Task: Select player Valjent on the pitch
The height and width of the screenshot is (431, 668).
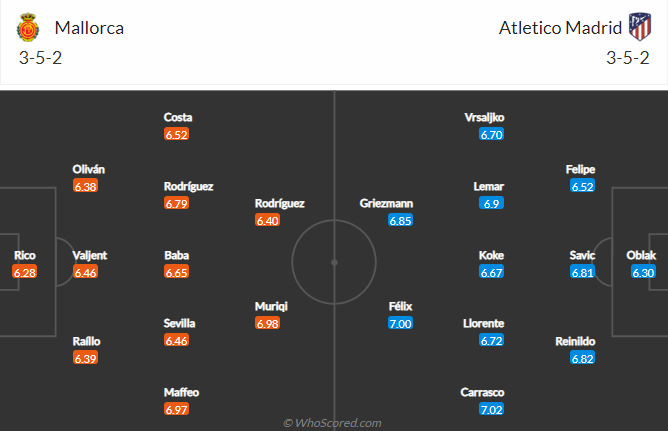Action: (x=89, y=256)
